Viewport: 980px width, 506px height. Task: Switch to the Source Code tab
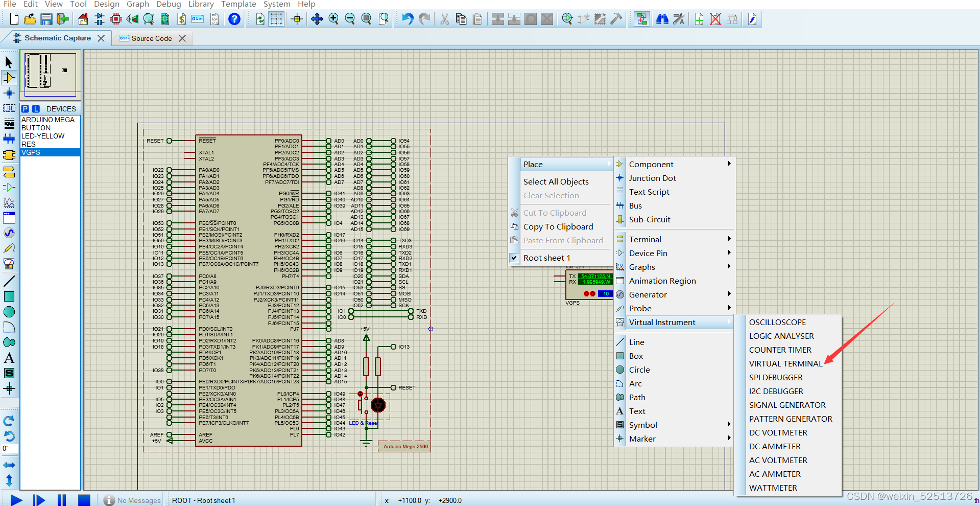[151, 38]
